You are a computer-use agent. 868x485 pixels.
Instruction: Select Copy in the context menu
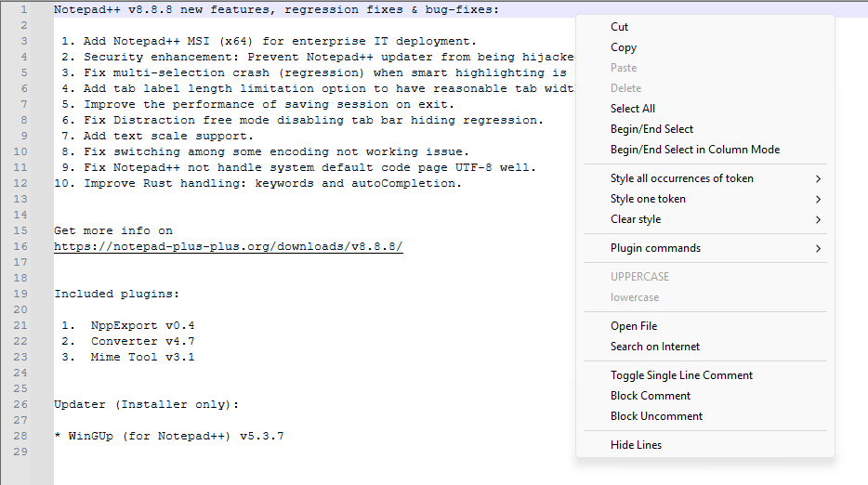pyautogui.click(x=624, y=47)
